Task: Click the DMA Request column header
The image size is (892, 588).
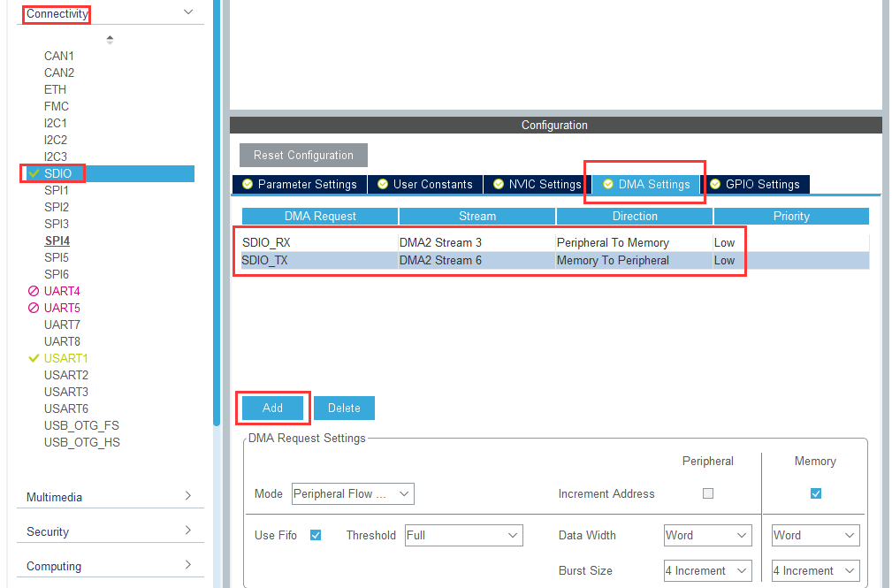Action: tap(320, 217)
